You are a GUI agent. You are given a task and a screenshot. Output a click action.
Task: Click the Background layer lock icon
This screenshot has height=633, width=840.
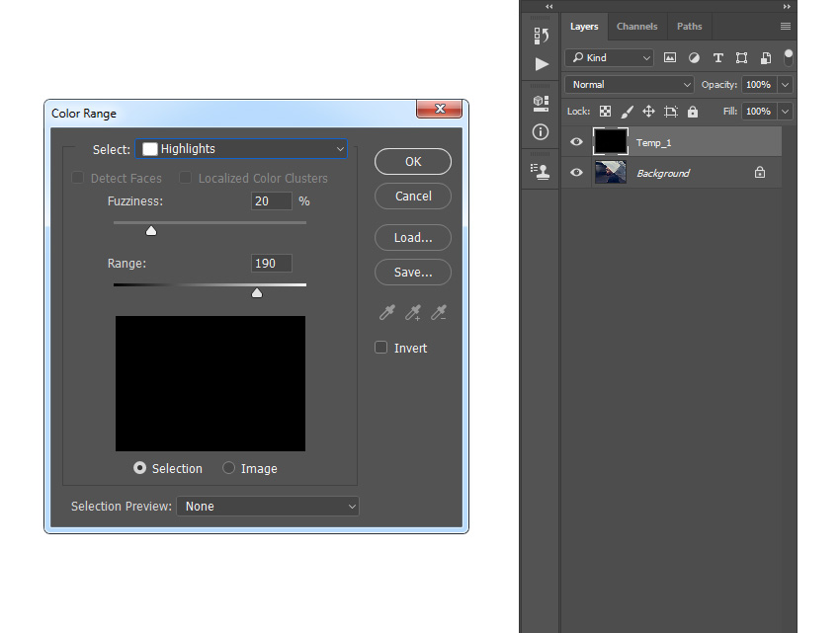pos(760,173)
